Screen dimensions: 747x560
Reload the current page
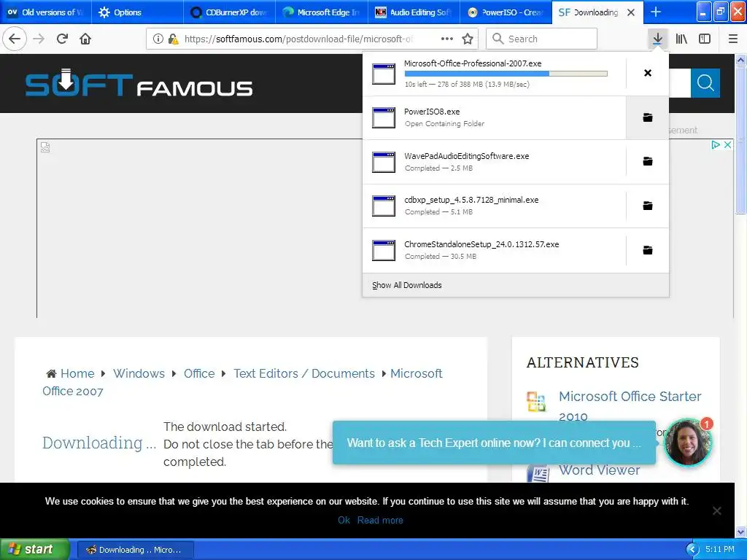pyautogui.click(x=62, y=39)
